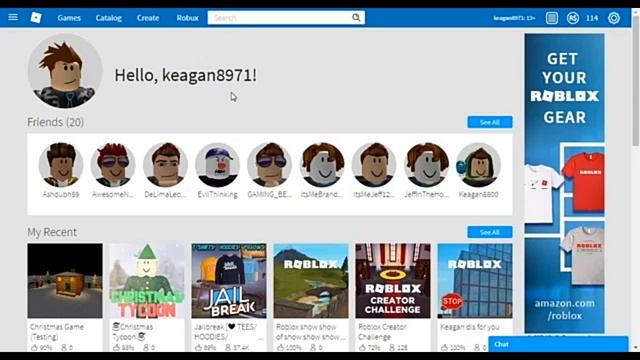Click the Friends (20) heading
This screenshot has width=640, height=360.
tap(56, 122)
